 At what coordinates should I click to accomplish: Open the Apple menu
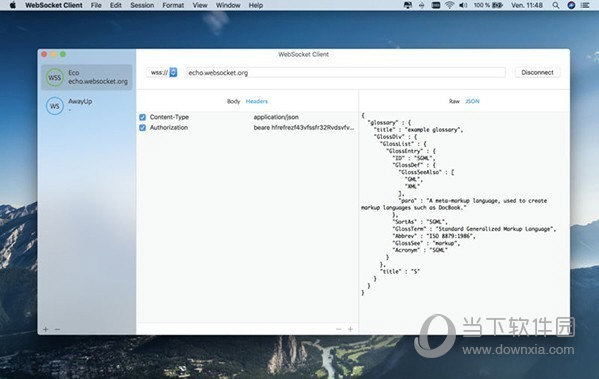tap(13, 5)
